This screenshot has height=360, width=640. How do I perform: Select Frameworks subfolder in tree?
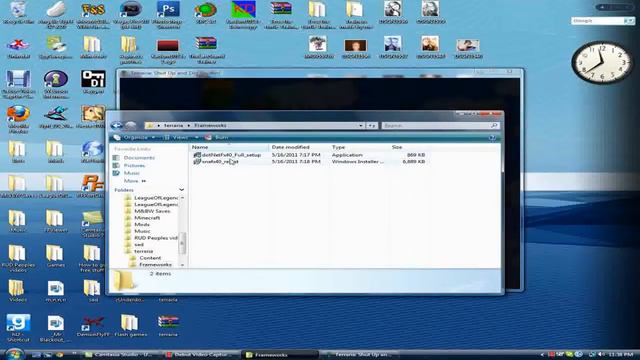[155, 265]
